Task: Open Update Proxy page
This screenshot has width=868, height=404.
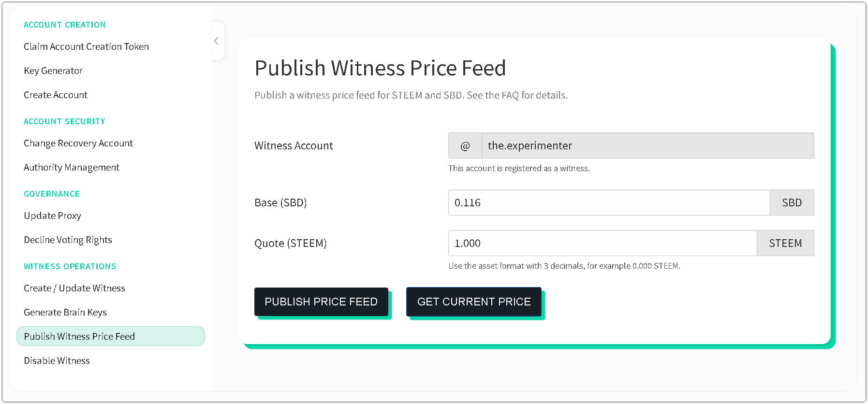Action: [x=52, y=216]
